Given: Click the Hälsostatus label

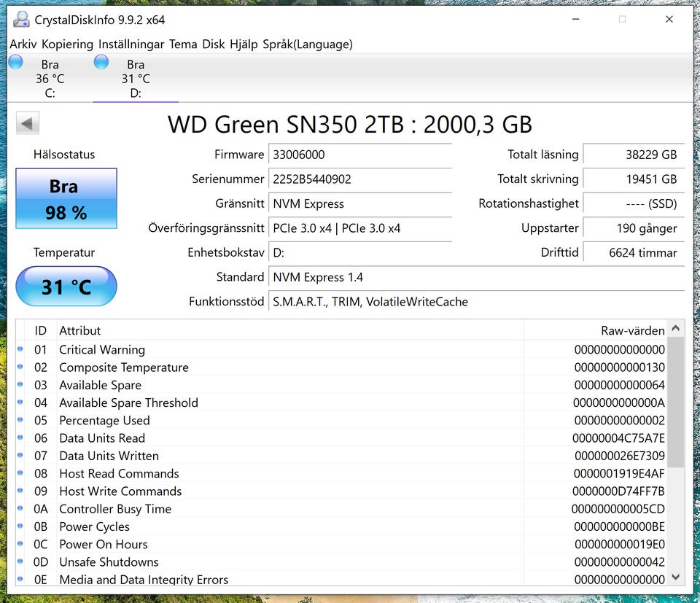Looking at the screenshot, I should pos(64,155).
